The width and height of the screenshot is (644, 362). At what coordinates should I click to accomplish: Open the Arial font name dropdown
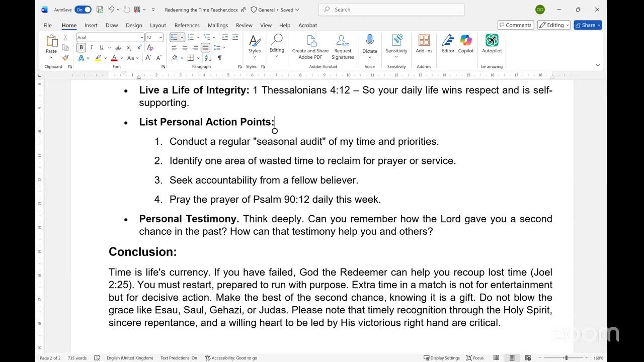[141, 38]
